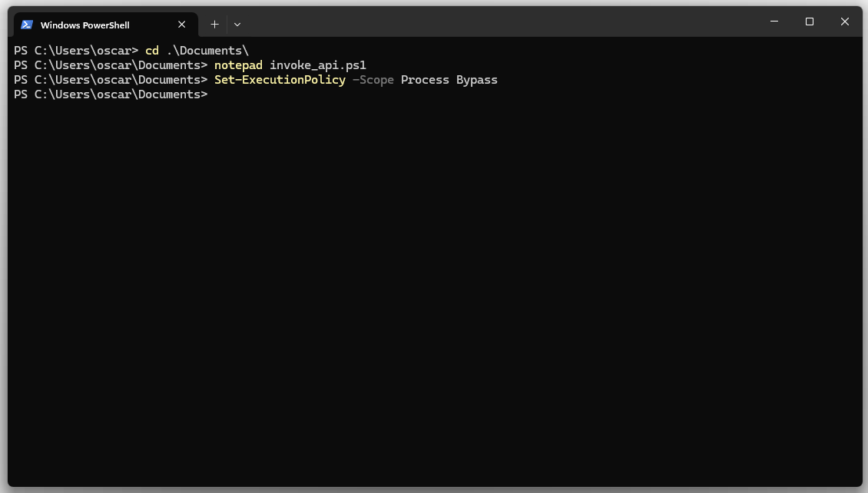Click the "notepad" command text
868x493 pixels.
coord(238,65)
